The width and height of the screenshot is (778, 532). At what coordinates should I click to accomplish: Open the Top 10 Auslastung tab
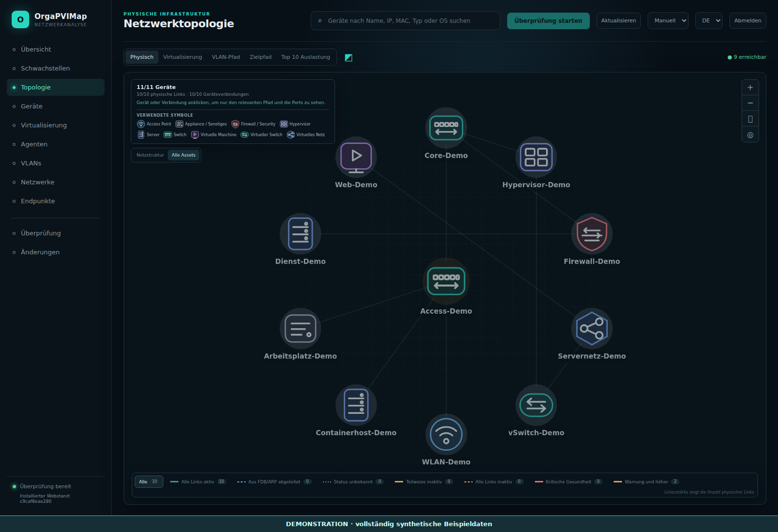pos(305,57)
